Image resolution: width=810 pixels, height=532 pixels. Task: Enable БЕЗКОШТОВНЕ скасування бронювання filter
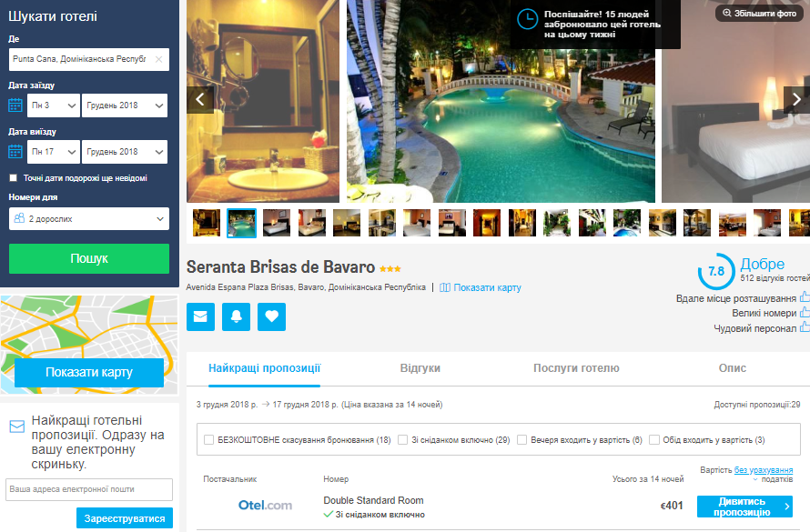pyautogui.click(x=209, y=440)
